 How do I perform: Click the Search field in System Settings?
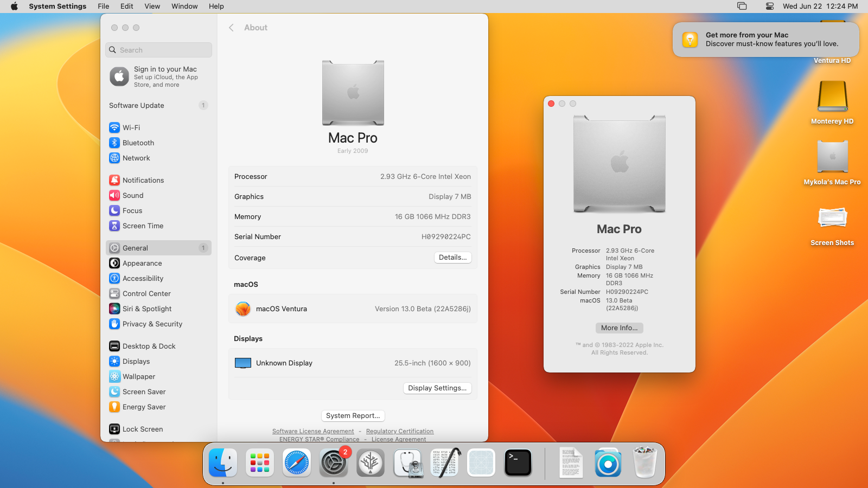click(158, 50)
